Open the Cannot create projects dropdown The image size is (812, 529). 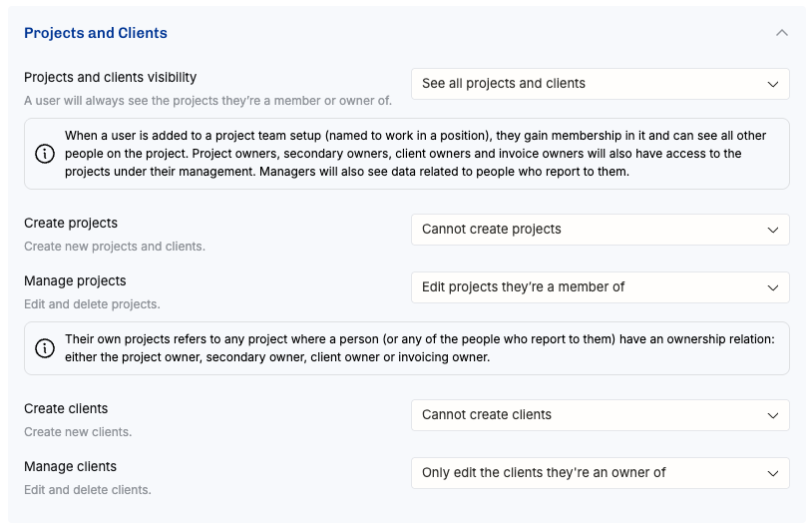601,230
